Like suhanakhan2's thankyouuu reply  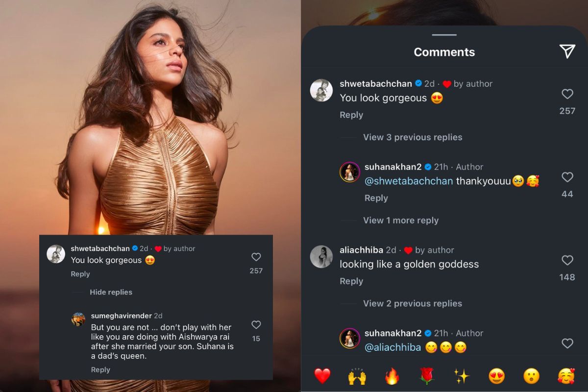567,177
